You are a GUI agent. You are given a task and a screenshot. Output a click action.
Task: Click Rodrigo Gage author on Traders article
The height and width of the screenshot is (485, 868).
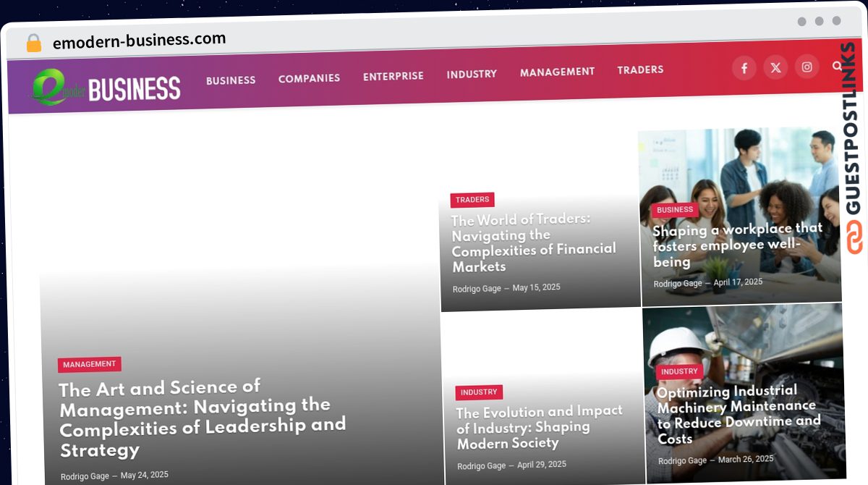pyautogui.click(x=477, y=289)
